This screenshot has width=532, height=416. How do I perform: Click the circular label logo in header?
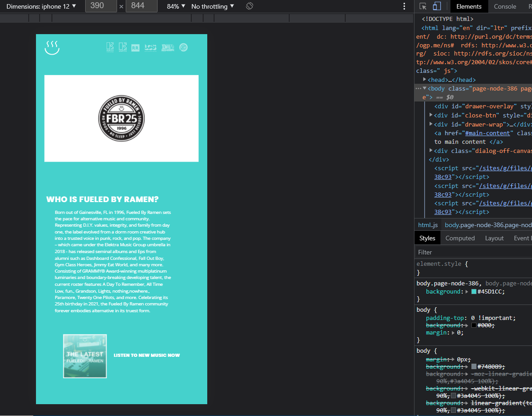(184, 47)
